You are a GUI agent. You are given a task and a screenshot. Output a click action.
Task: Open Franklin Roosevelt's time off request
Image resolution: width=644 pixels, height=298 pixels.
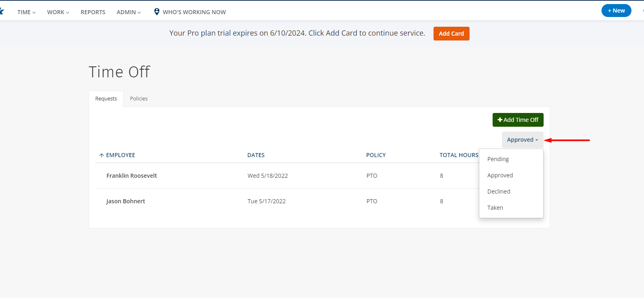[x=132, y=176]
